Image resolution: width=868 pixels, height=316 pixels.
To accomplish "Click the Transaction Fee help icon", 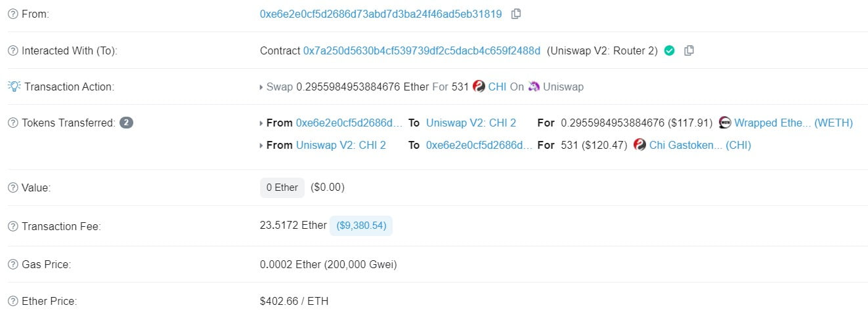I will (x=12, y=226).
